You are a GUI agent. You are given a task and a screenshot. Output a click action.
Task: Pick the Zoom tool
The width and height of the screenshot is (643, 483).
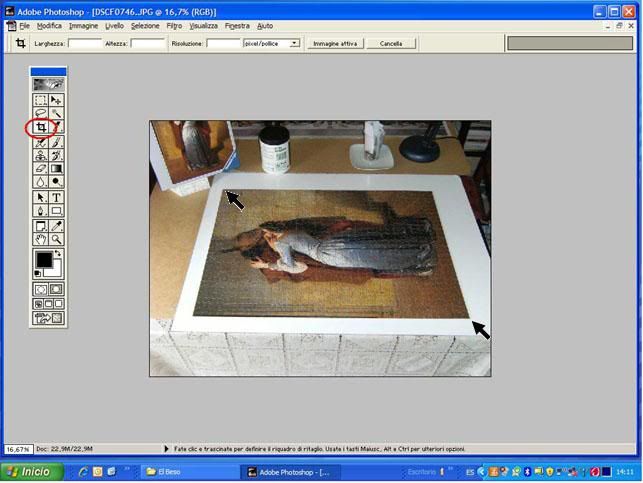(x=56, y=239)
